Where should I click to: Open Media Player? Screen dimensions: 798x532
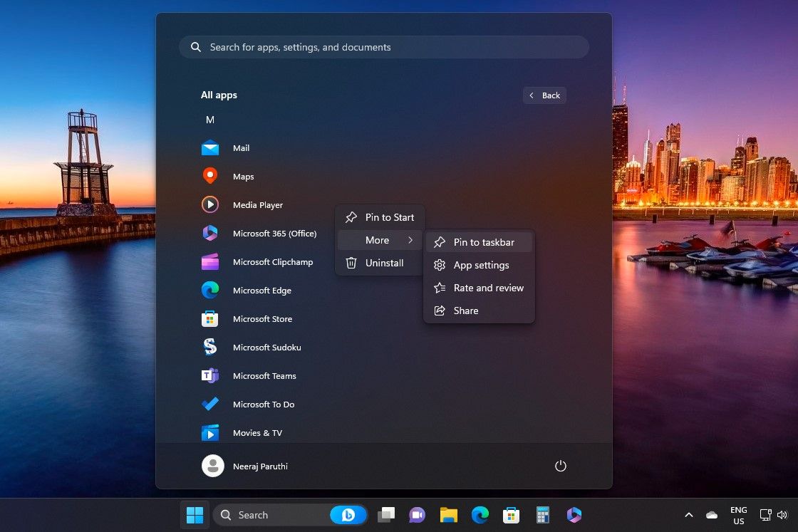(258, 204)
